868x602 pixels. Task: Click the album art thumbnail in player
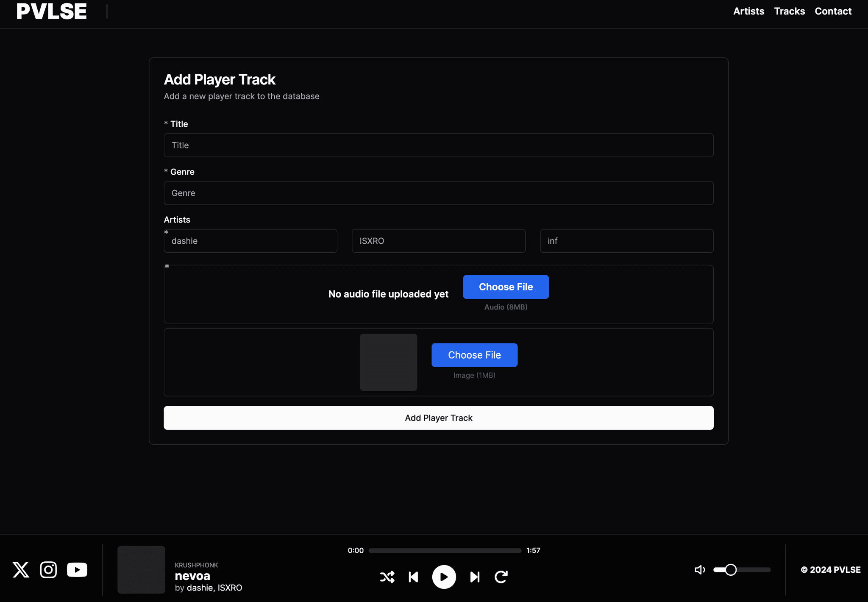click(141, 570)
